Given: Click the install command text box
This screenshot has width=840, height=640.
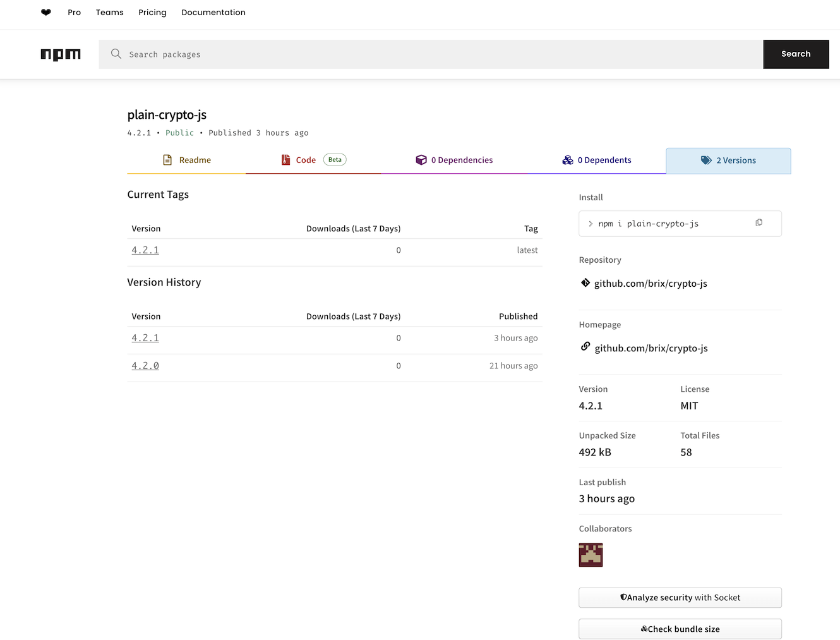Looking at the screenshot, I should pos(680,224).
